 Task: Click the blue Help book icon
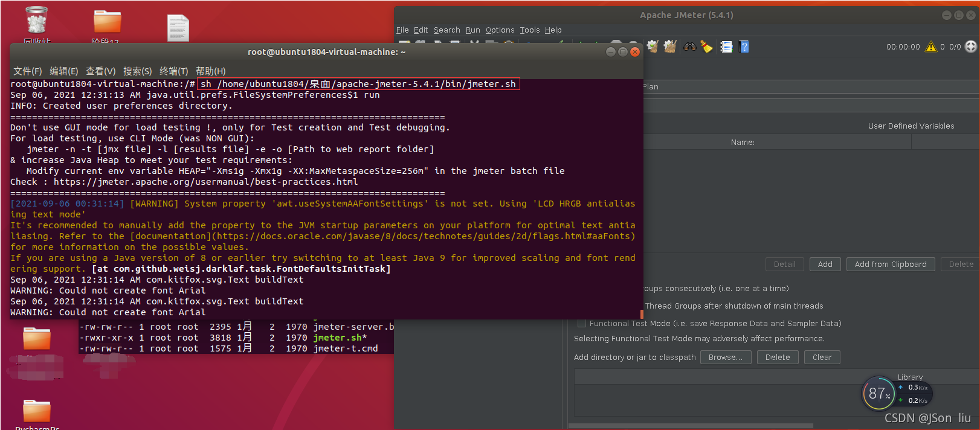click(x=744, y=47)
